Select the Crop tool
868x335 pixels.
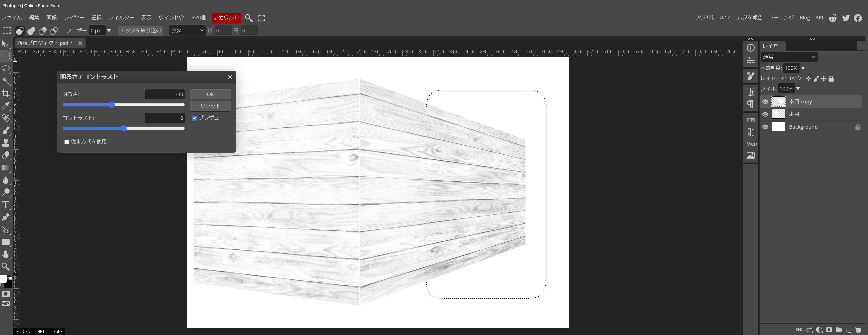[6, 93]
